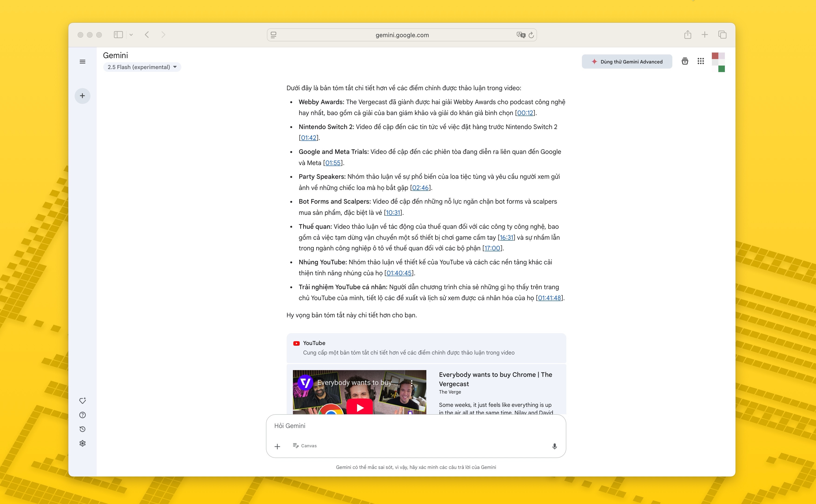The image size is (816, 504).
Task: Open the Gem manager heart icon
Action: (82, 400)
